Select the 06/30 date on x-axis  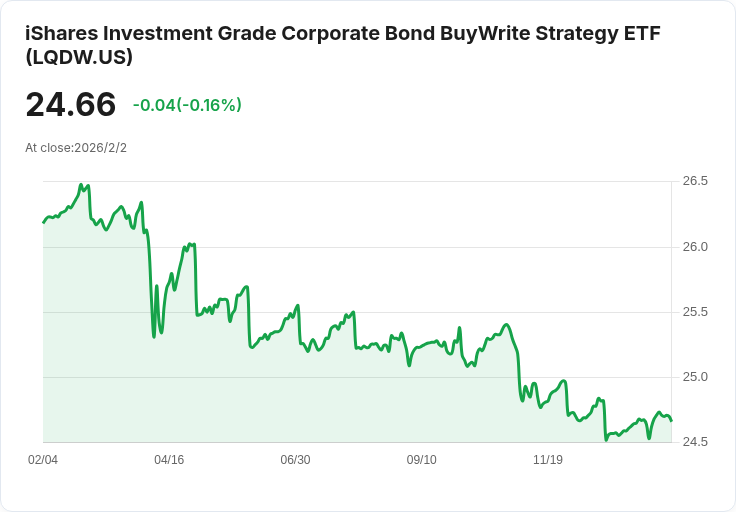coord(295,460)
